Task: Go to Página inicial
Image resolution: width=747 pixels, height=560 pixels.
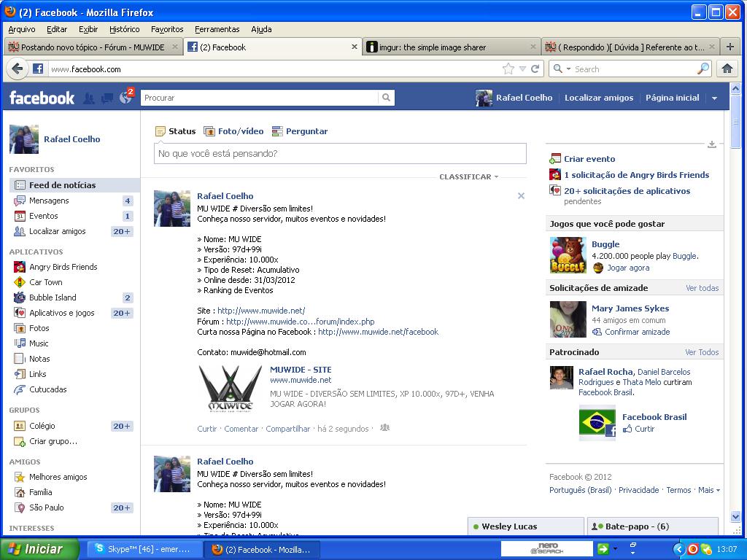Action: pyautogui.click(x=672, y=98)
